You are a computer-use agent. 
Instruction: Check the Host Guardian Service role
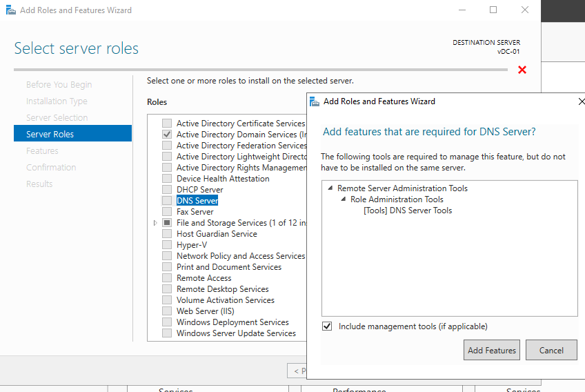167,234
